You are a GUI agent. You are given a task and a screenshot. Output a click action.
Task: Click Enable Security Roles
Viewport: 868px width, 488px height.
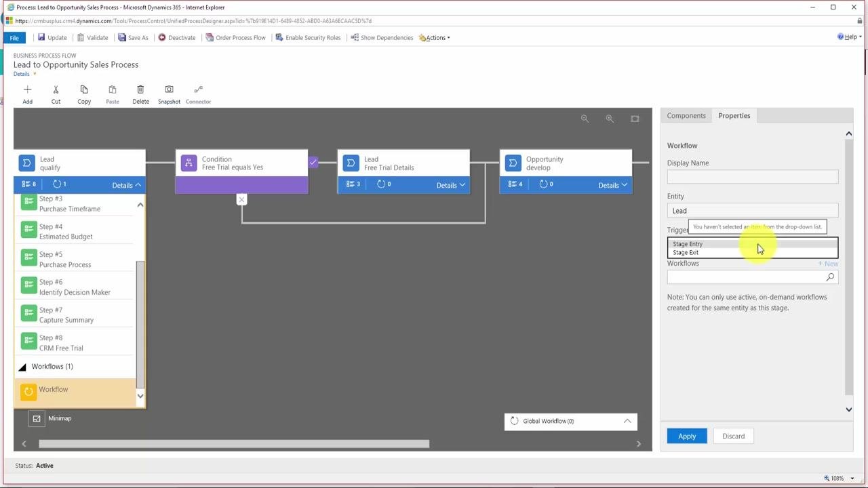[x=308, y=38]
